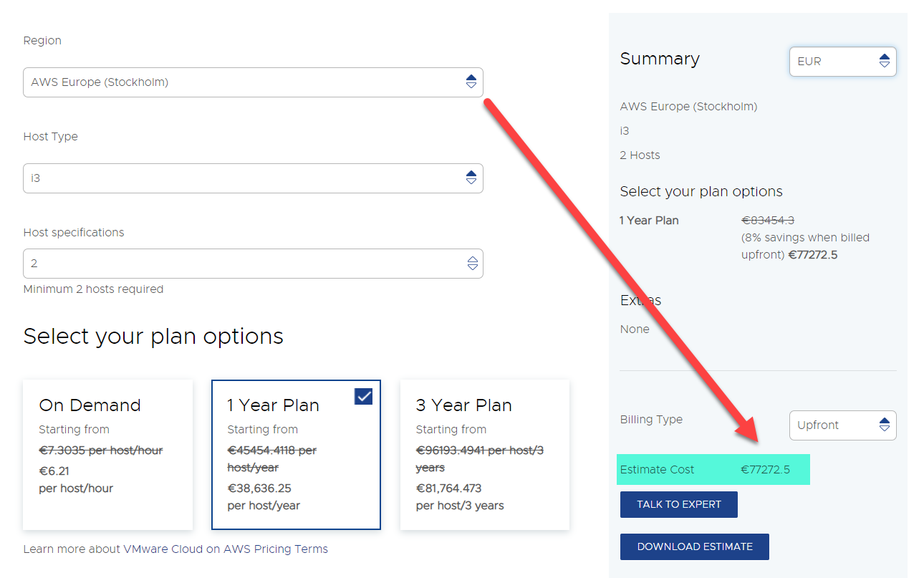Select the On Demand plan card

pos(107,455)
